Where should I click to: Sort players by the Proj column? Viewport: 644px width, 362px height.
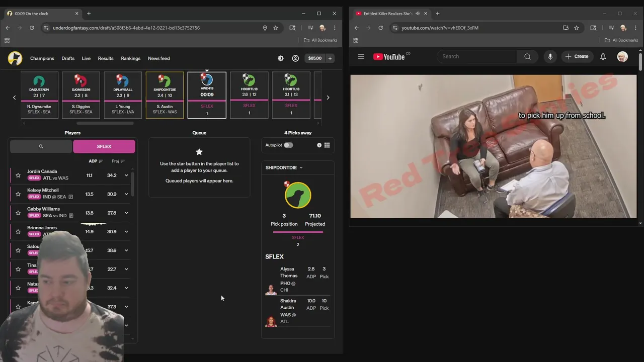point(118,161)
